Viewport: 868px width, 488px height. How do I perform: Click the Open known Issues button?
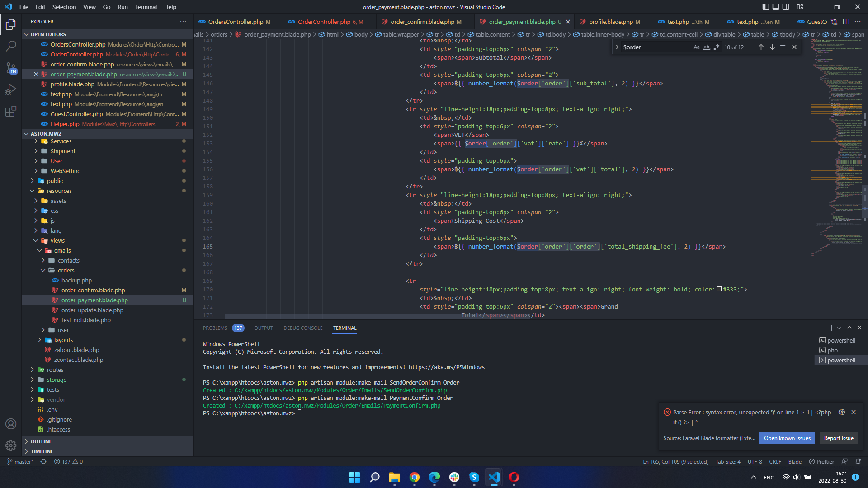(x=787, y=438)
